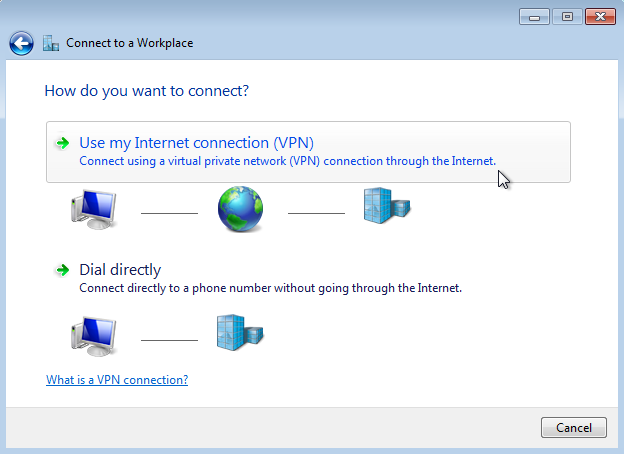Select Use my Internet connection (VPN) option
The width and height of the screenshot is (624, 454).
point(308,152)
